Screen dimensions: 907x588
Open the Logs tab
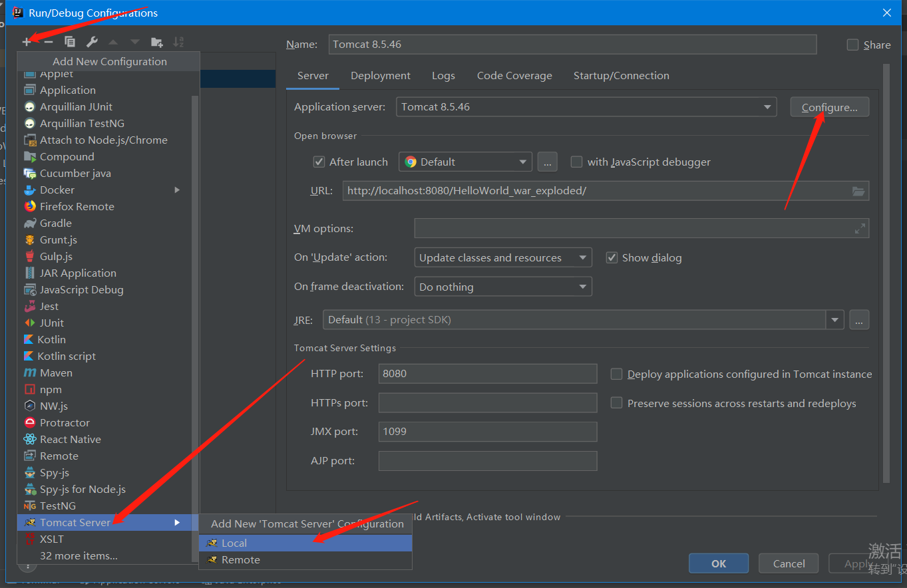pyautogui.click(x=443, y=75)
